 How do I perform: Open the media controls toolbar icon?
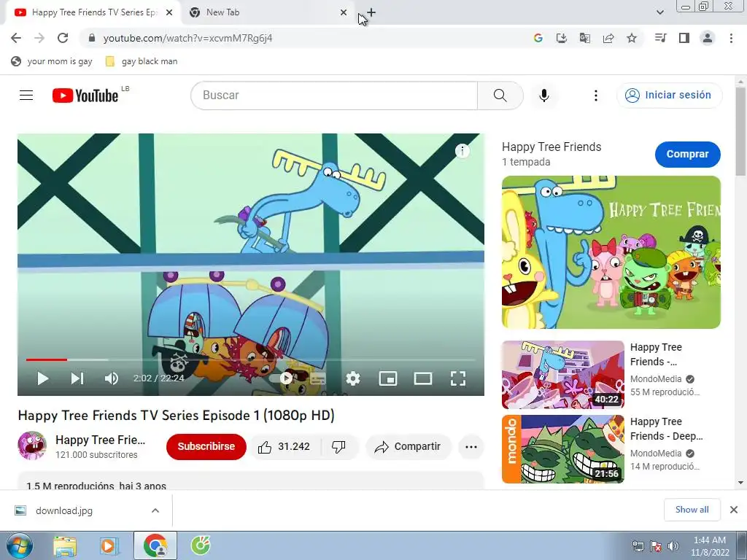click(660, 38)
